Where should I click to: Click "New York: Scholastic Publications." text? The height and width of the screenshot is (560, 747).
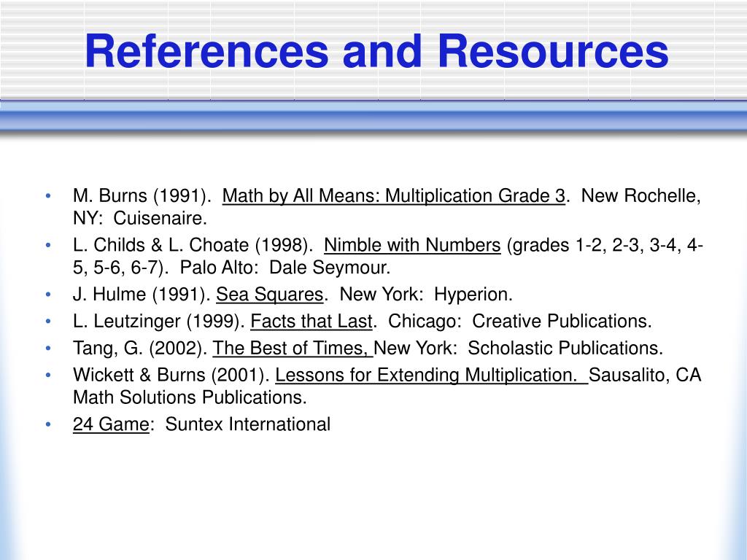point(519,348)
